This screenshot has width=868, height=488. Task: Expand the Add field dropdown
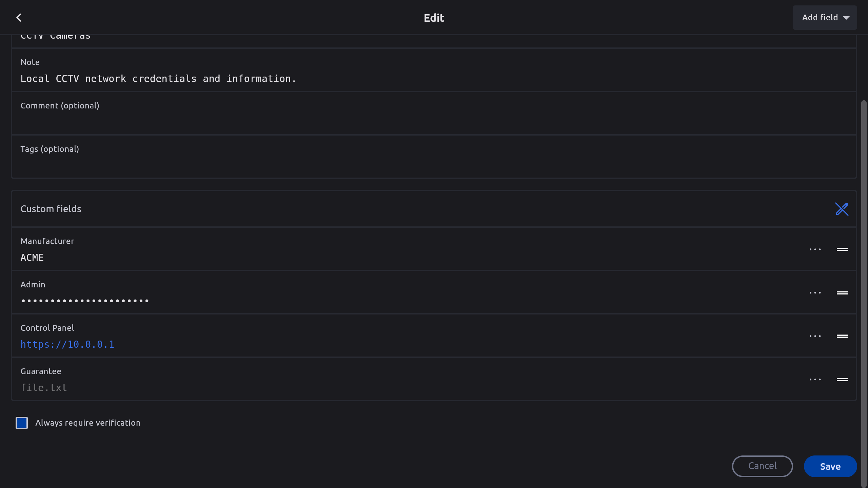(825, 18)
